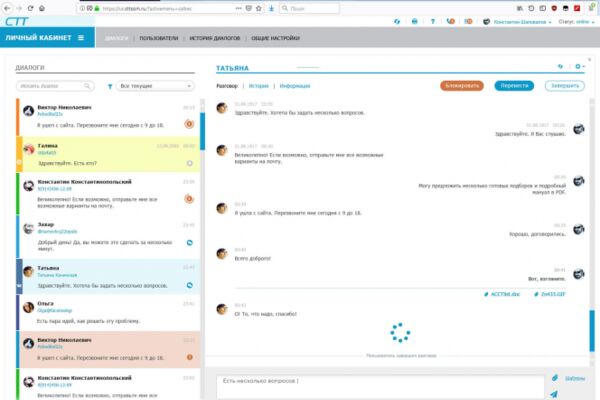Switch to the Информация tab in chat

[295, 86]
